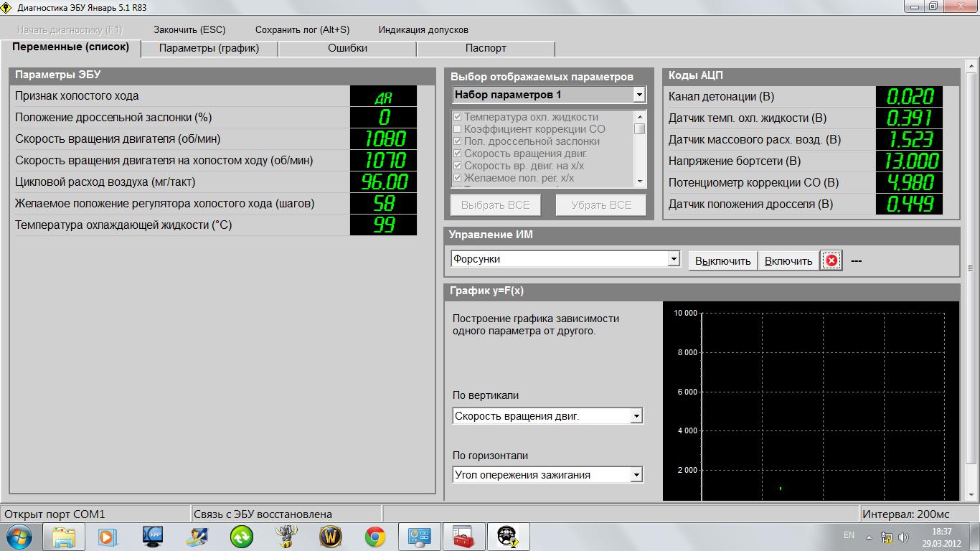Image resolution: width=980 pixels, height=551 pixels.
Task: Open the green sync arrows taskbar icon
Action: click(x=241, y=537)
